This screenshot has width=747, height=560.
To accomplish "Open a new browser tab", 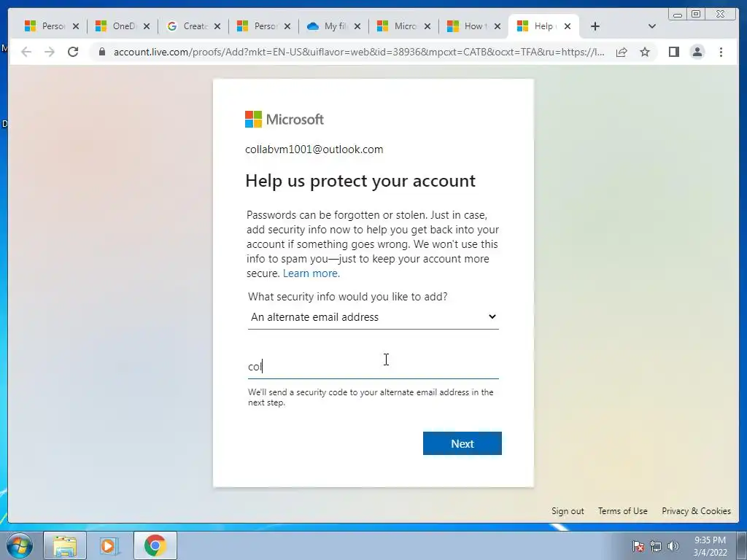I will click(x=595, y=26).
